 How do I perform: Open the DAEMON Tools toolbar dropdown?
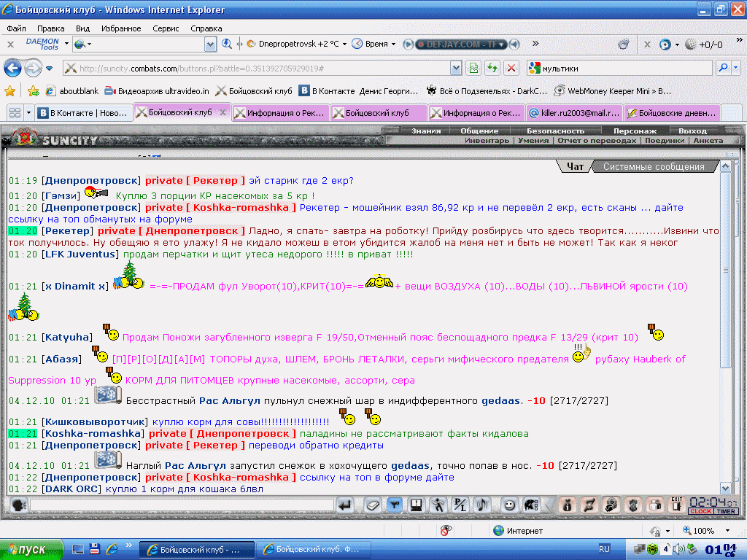tap(66, 44)
